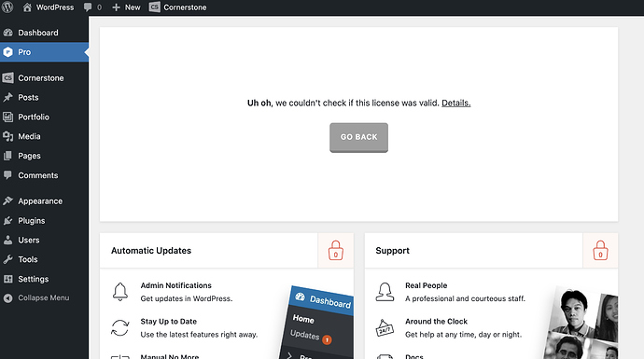Click 'Get help at any time' description

(x=463, y=335)
